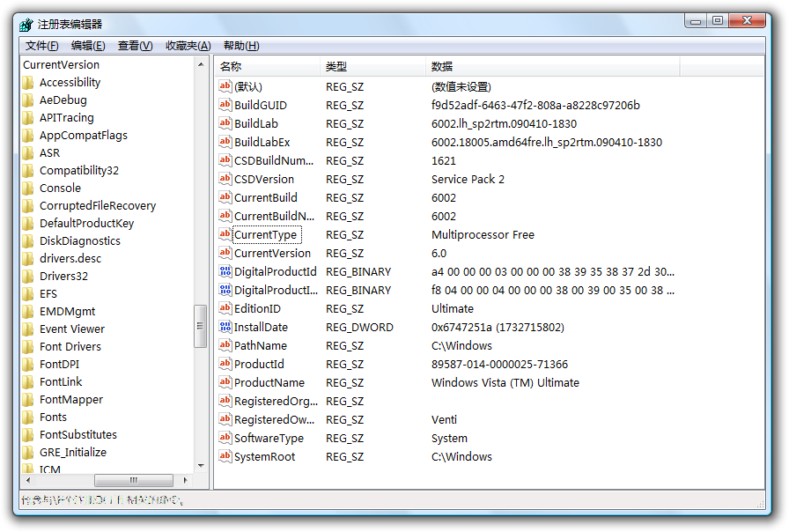
Task: Click REG_DWORD type of InstallDate
Action: (359, 327)
